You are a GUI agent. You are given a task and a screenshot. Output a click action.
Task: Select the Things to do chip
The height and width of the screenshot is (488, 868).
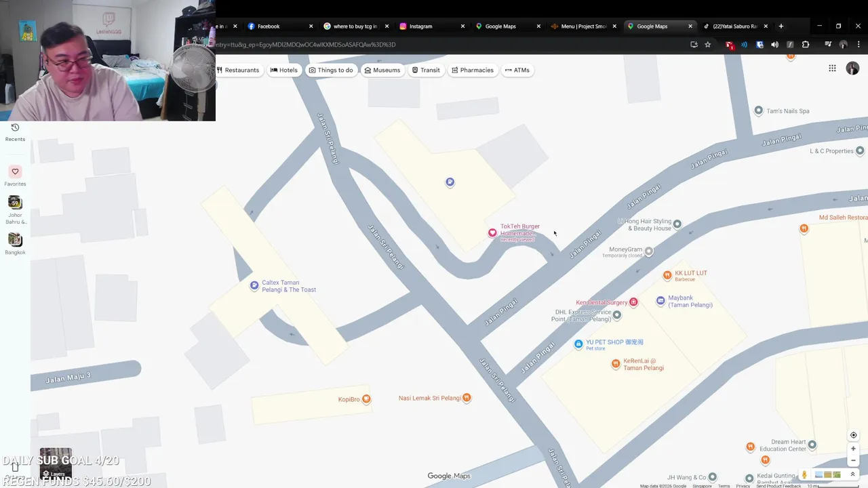[x=331, y=70]
